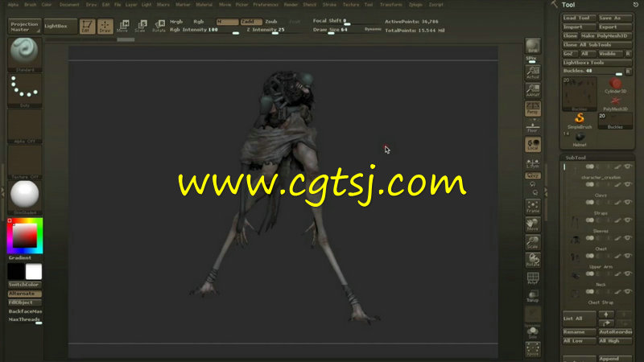Open the Brush menu
644x362 pixels.
pos(31,5)
